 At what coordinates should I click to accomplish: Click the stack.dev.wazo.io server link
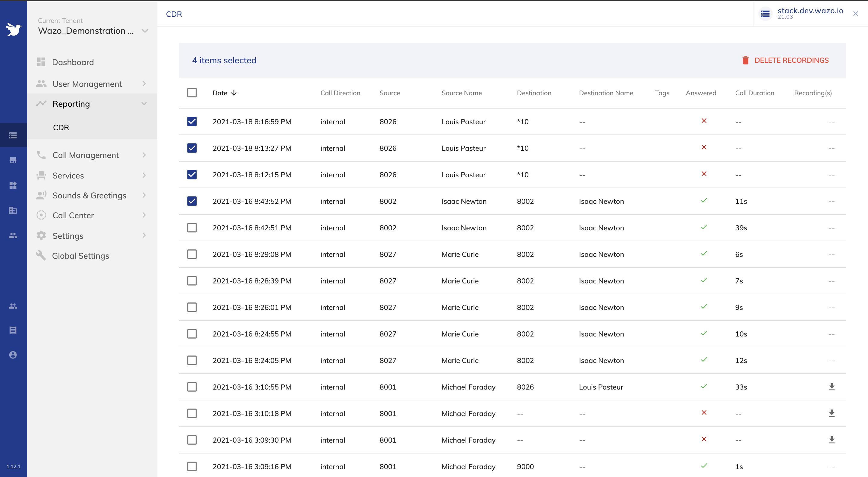coord(810,11)
